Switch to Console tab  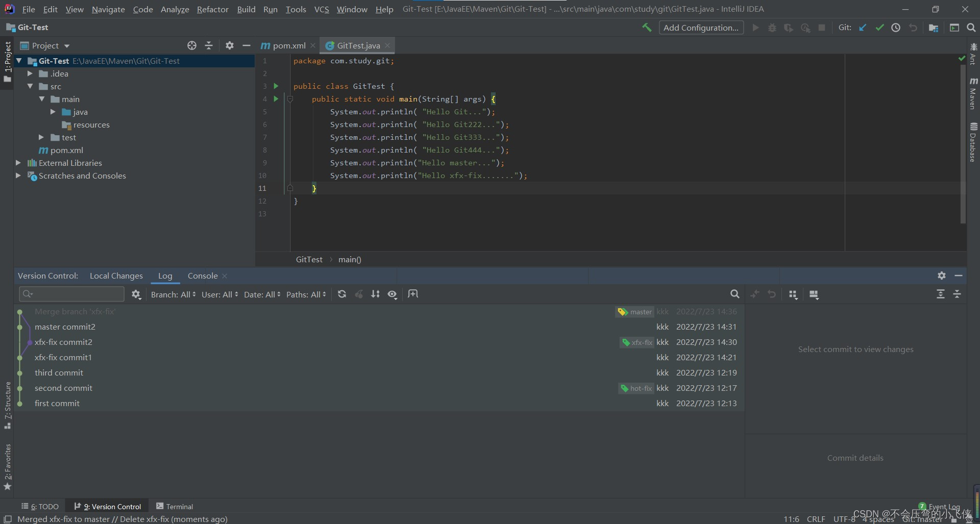coord(203,276)
